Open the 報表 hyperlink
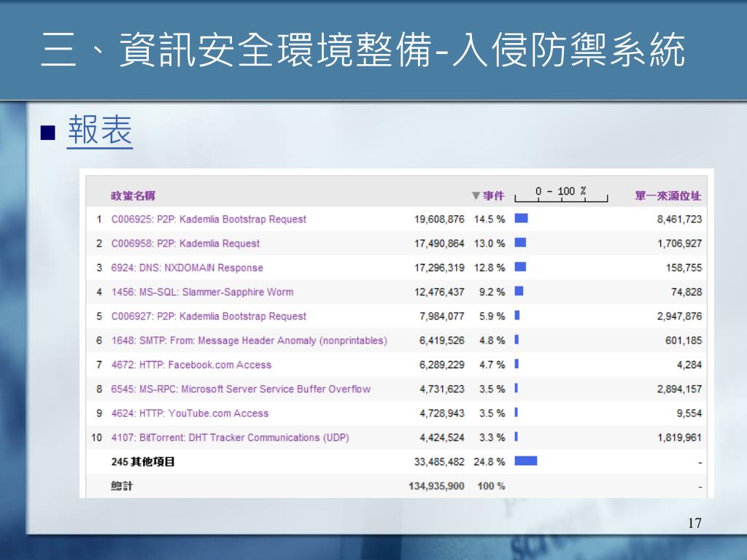 point(99,130)
